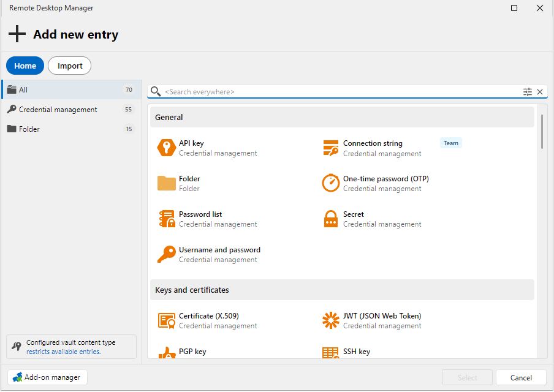
Task: Switch to the Import tab
Action: coord(70,66)
